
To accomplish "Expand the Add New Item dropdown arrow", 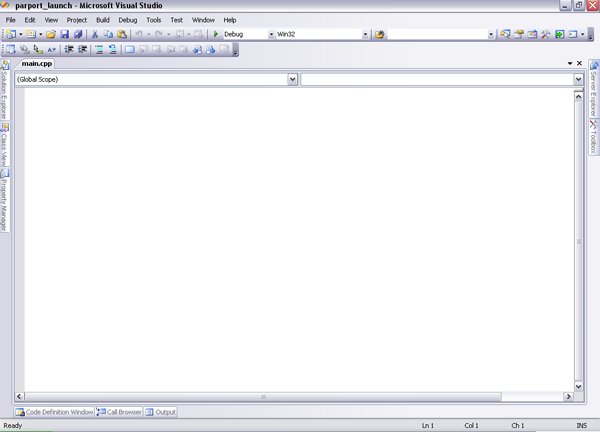I will click(41, 34).
